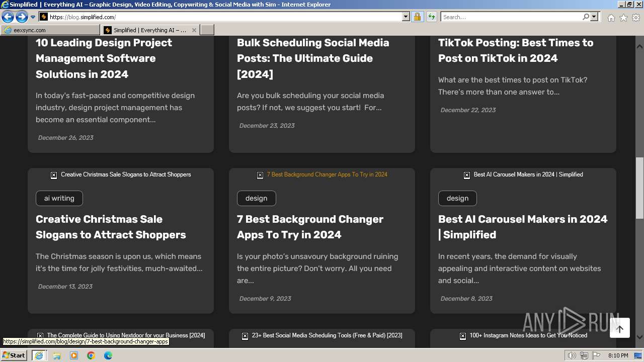The image size is (644, 362).
Task: Open media player taskbar icon
Action: click(x=74, y=355)
